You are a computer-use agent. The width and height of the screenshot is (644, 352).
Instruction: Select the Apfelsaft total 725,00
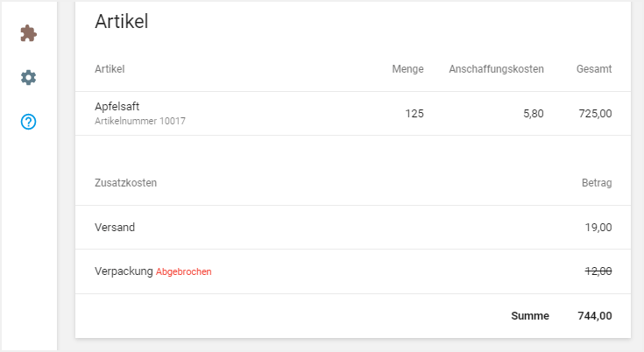[595, 113]
